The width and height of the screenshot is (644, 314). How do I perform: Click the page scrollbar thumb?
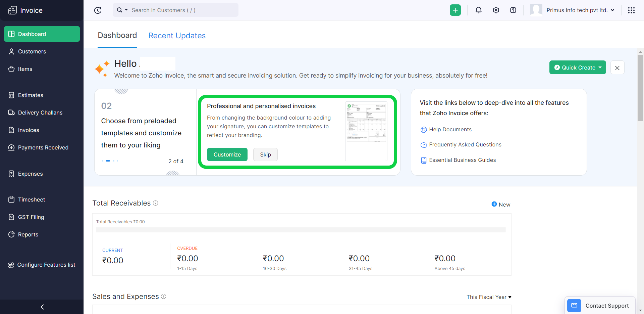640,88
